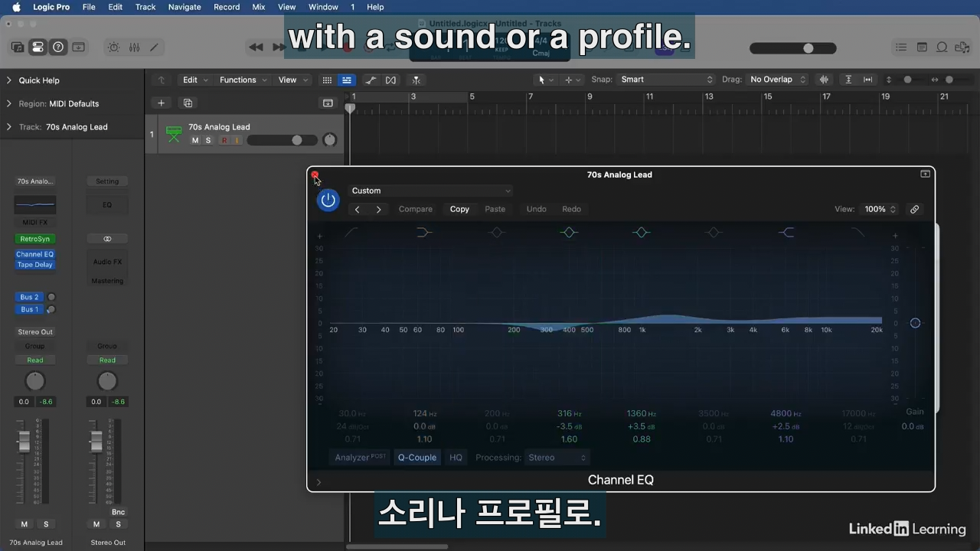Open the Toolbar download-tray button
This screenshot has height=551, width=980.
(79, 47)
